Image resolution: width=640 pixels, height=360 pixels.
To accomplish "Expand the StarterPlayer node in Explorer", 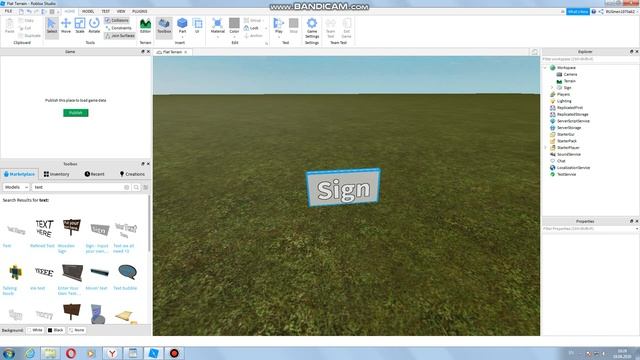I will click(x=546, y=148).
